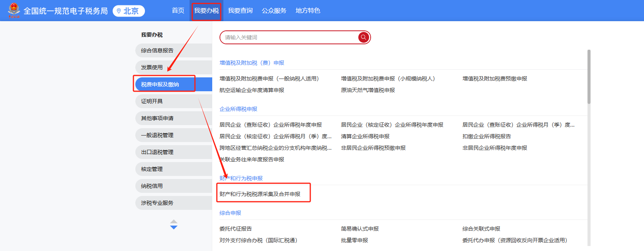Screen dimensions: 644x251
Task: Select 一般退税管理 in sidebar
Action: pyautogui.click(x=174, y=135)
